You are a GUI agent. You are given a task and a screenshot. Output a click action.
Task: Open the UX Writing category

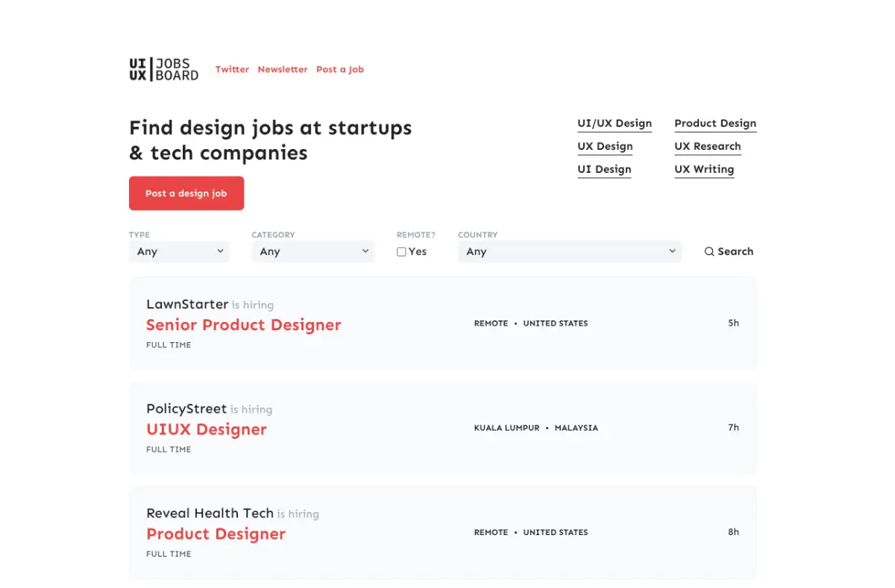tap(704, 169)
